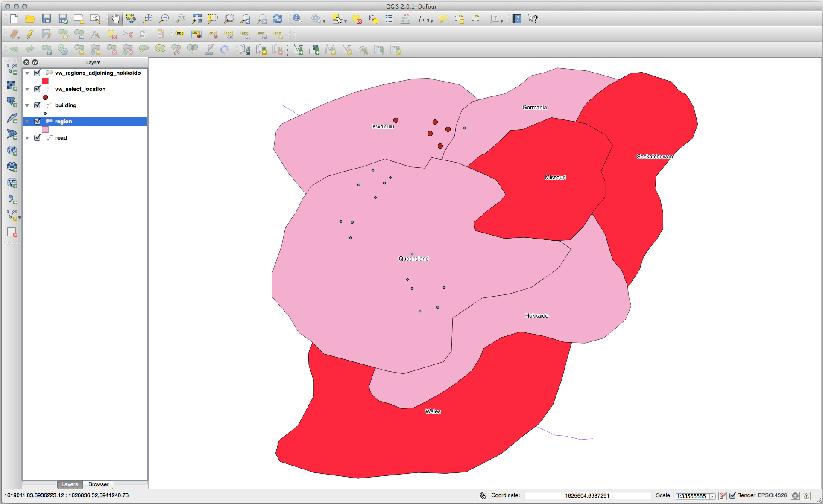
Task: Uncheck the road layer checkbox
Action: click(x=38, y=137)
